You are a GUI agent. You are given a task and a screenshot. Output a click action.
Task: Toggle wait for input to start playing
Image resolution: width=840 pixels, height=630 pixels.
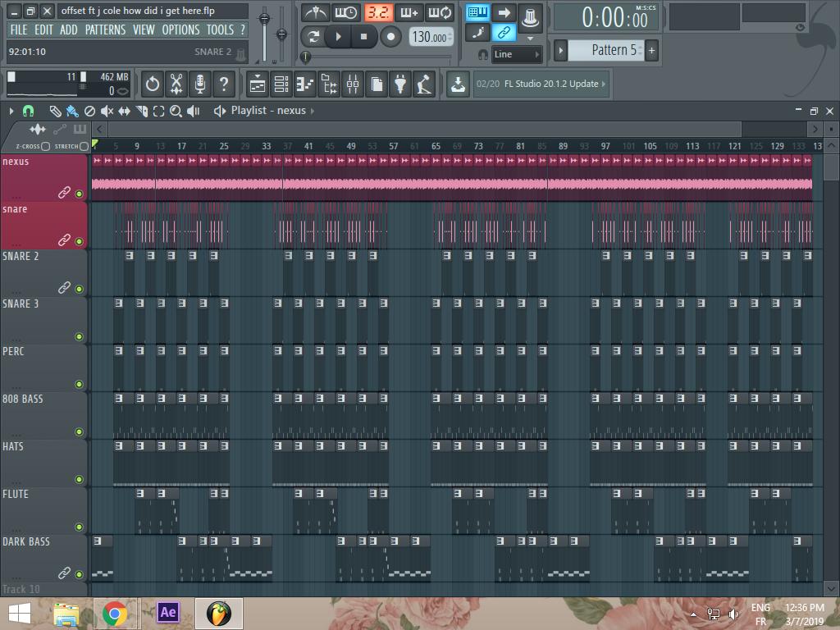346,12
